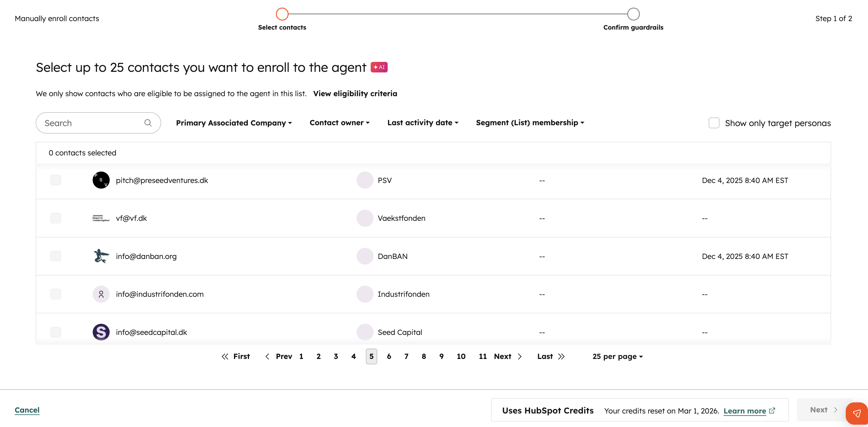Expand the Contact owner filter
Image resolution: width=868 pixels, height=427 pixels.
click(339, 123)
